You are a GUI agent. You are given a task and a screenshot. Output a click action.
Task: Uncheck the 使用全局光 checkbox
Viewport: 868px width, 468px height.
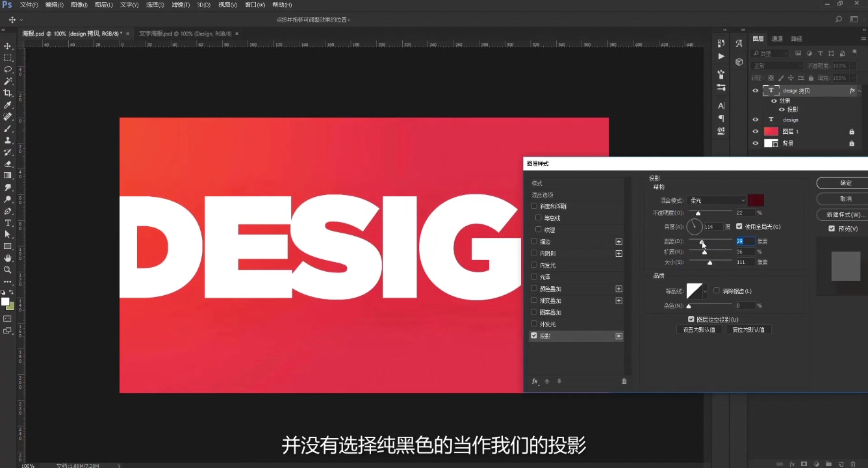click(739, 226)
